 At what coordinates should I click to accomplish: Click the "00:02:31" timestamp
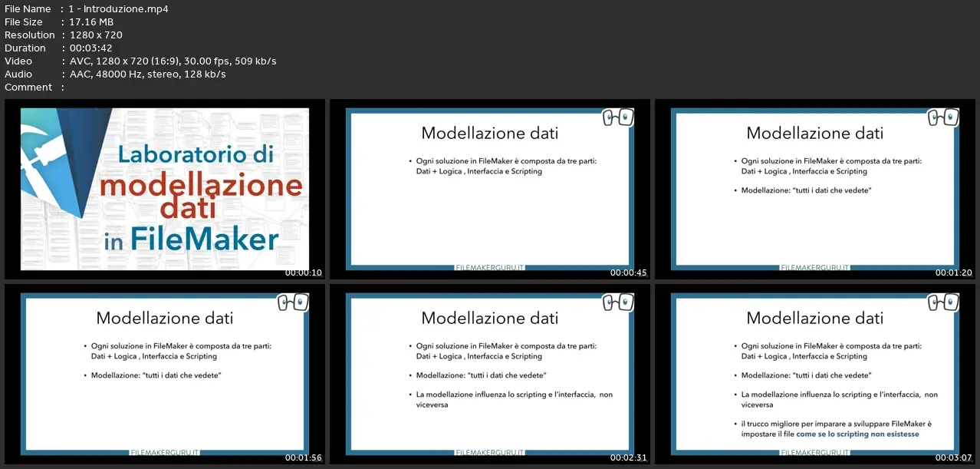[629, 457]
